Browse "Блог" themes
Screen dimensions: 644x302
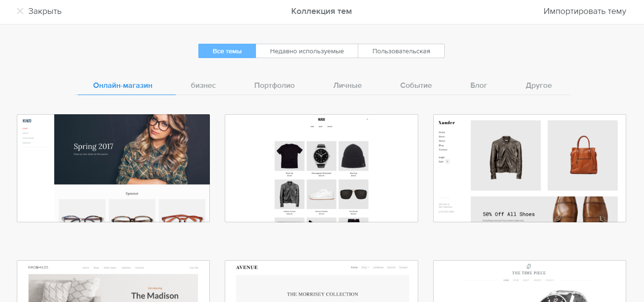pos(478,85)
